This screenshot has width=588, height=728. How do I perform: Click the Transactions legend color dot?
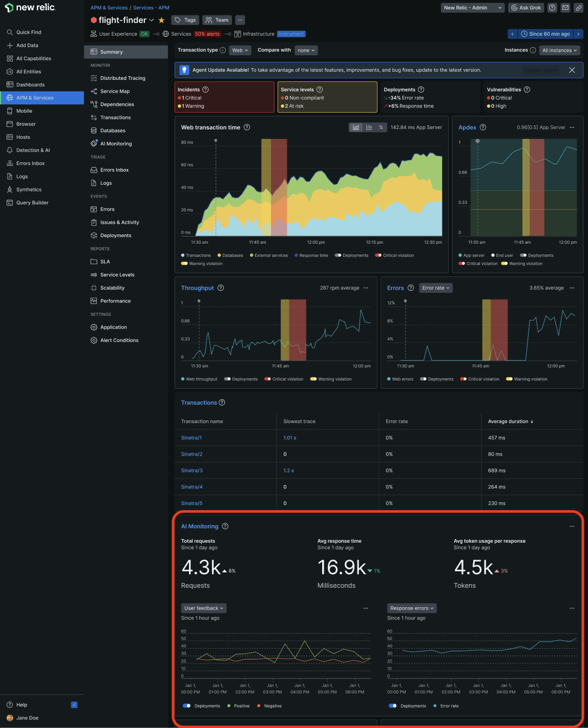pyautogui.click(x=183, y=255)
